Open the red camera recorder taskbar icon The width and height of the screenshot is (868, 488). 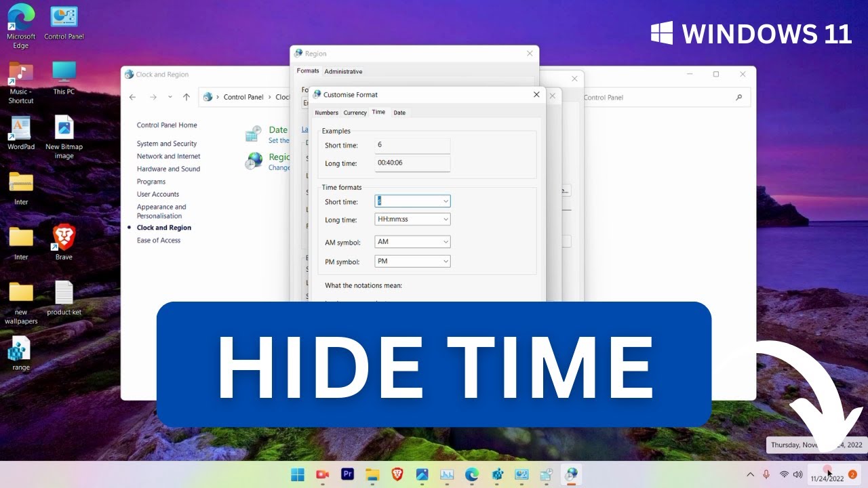pos(322,474)
